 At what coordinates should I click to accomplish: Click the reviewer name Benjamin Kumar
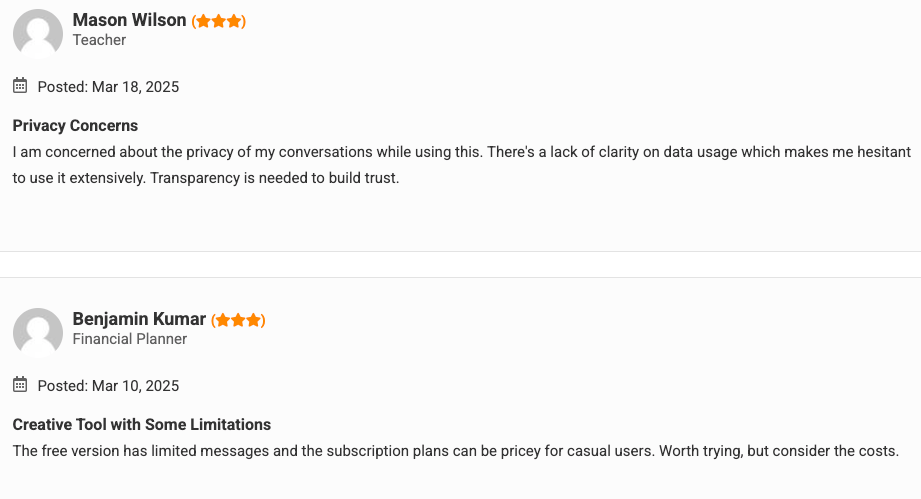139,319
